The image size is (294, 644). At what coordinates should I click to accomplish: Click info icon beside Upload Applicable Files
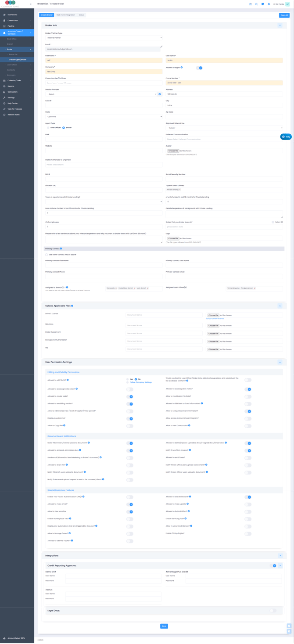(x=72, y=306)
